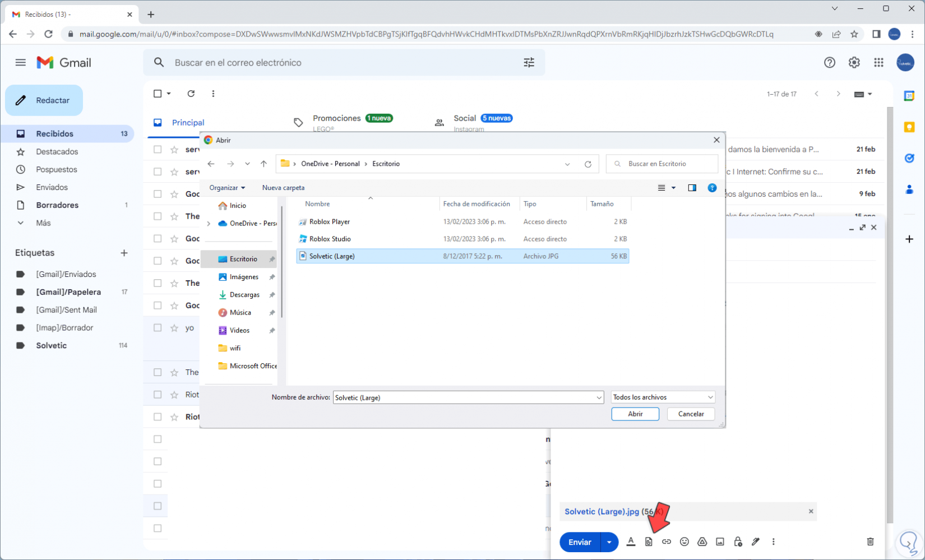Expand 'Más' in Gmail sidebar
925x560 pixels.
43,223
